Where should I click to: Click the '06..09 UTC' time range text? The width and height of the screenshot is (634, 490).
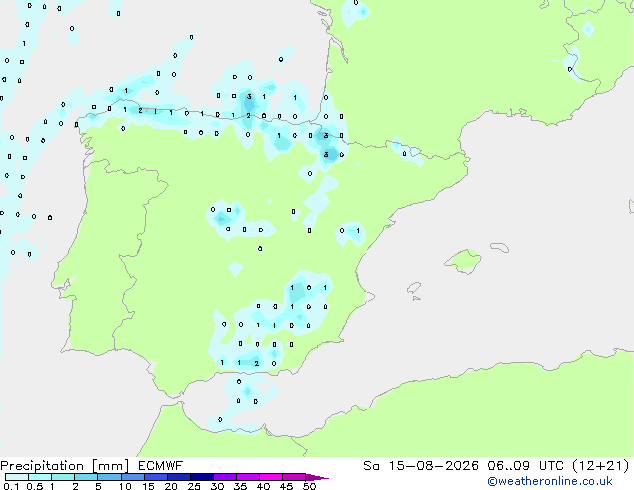[525, 466]
